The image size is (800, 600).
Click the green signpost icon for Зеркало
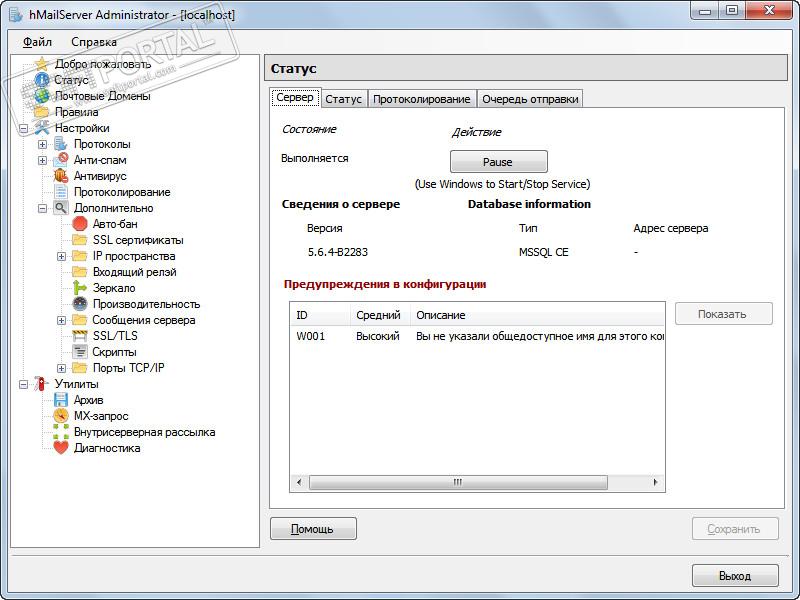[x=80, y=288]
